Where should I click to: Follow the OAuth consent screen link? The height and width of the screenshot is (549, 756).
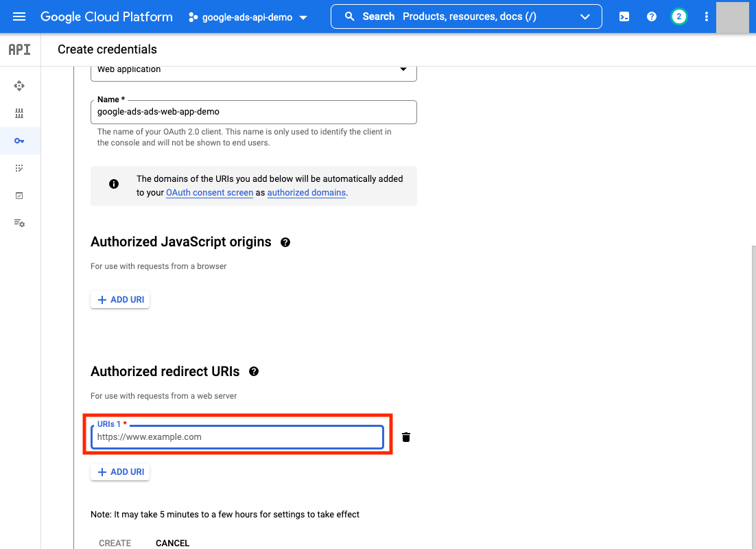click(x=210, y=192)
